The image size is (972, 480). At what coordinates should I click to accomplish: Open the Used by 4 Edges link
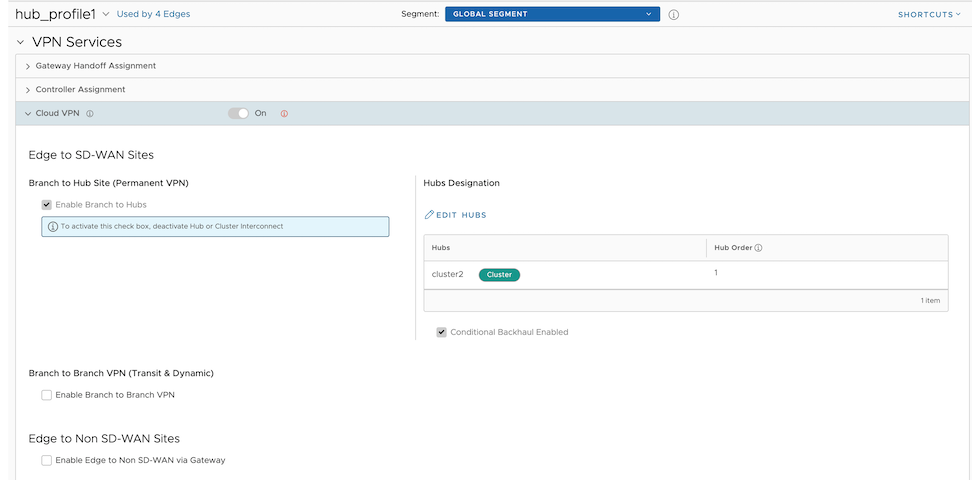tap(153, 15)
